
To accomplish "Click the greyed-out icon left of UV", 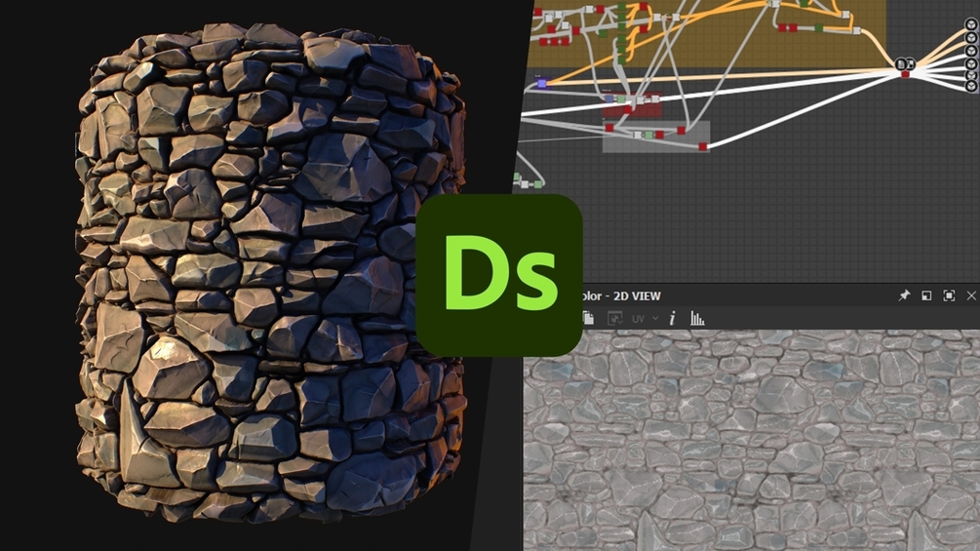I will pos(614,318).
